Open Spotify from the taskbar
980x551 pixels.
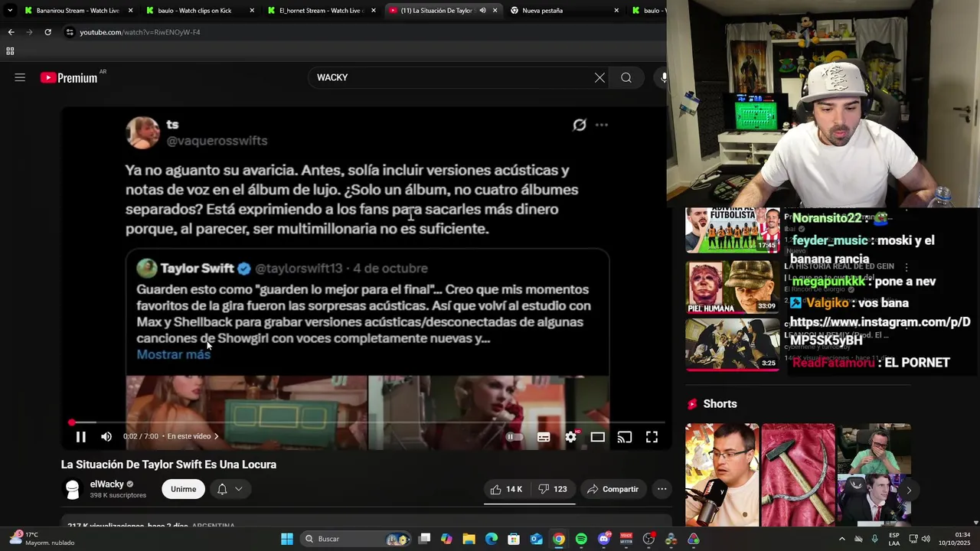click(x=581, y=539)
